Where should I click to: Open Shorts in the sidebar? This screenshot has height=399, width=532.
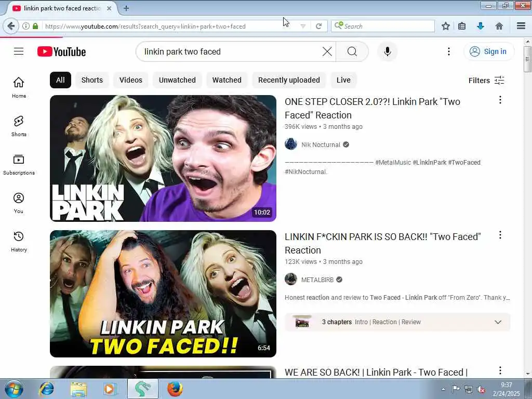(19, 126)
